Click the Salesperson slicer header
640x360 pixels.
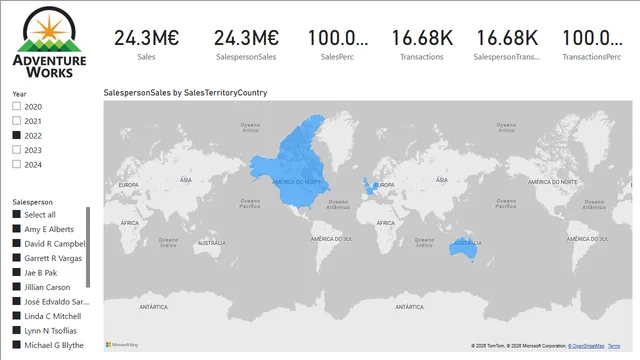(x=32, y=202)
